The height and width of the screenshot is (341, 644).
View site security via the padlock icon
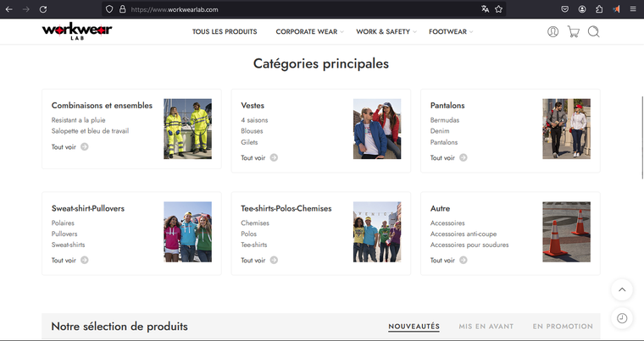[122, 9]
